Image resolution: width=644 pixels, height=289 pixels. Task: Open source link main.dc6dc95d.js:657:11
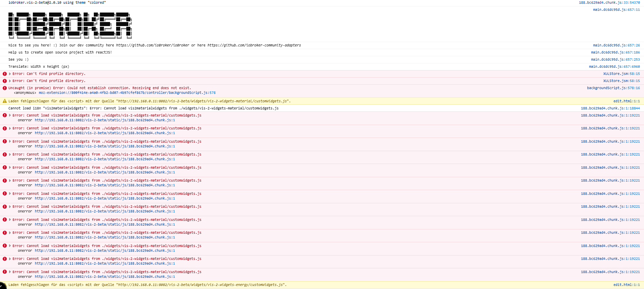616,10
